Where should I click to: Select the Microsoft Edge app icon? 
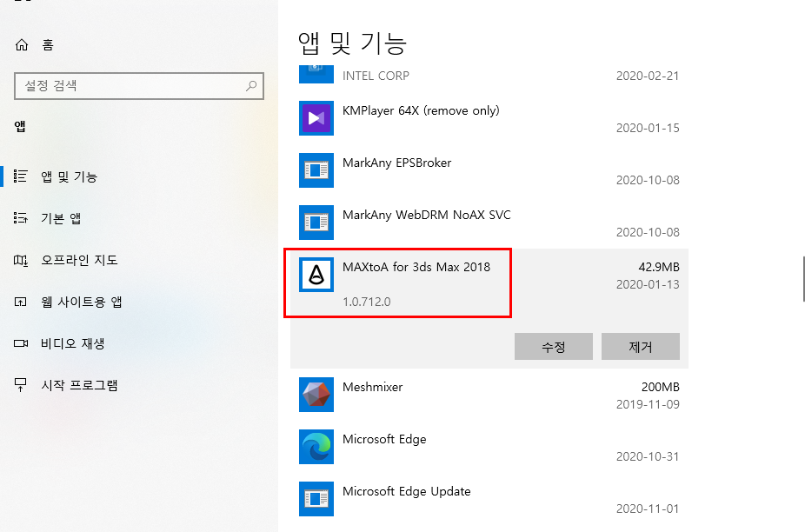point(316,447)
